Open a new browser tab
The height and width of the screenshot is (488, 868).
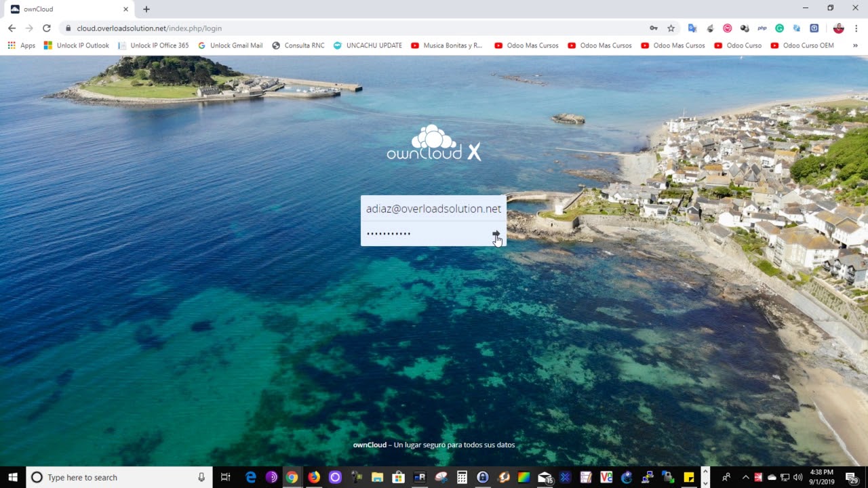pyautogui.click(x=146, y=9)
